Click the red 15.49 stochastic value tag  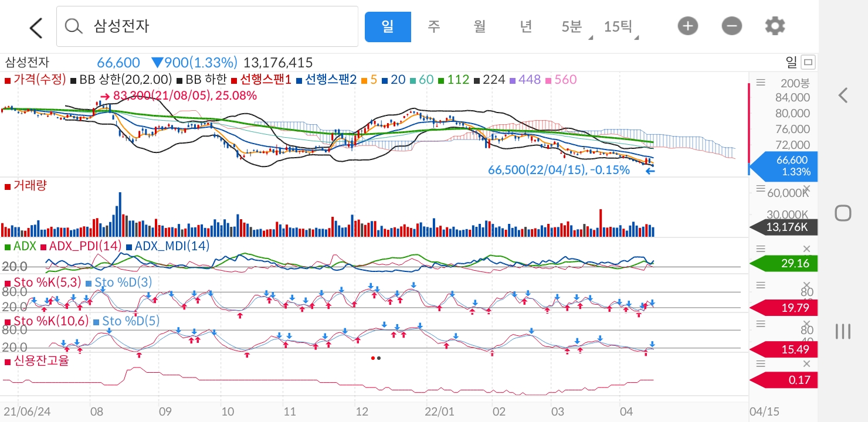coord(783,349)
